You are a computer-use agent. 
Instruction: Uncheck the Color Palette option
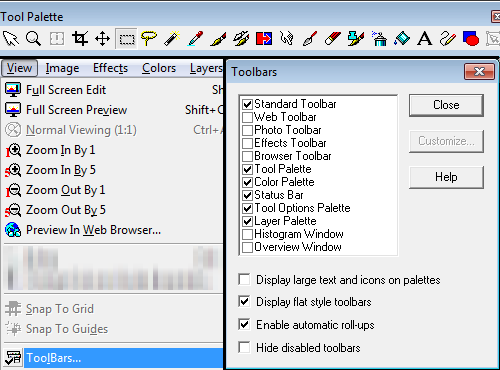(247, 182)
